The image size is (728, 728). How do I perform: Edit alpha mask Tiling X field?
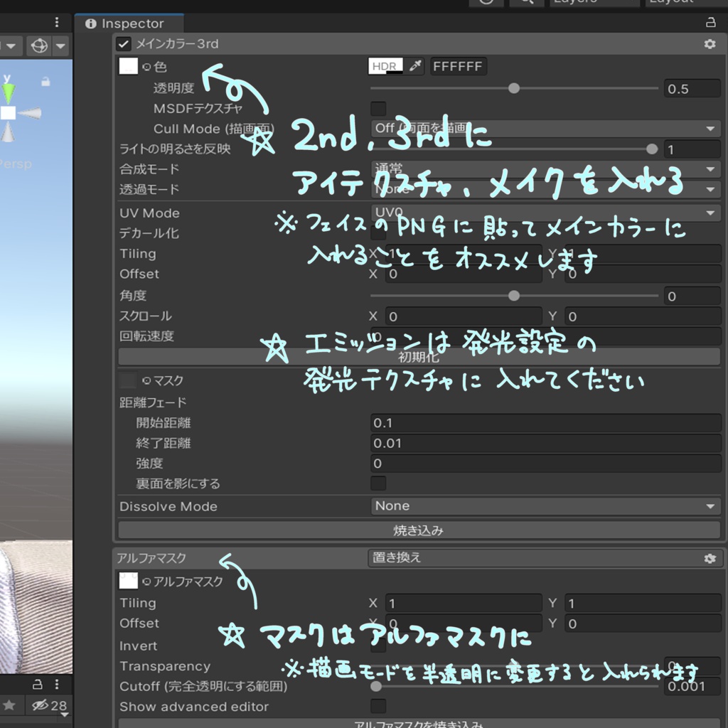point(464,603)
